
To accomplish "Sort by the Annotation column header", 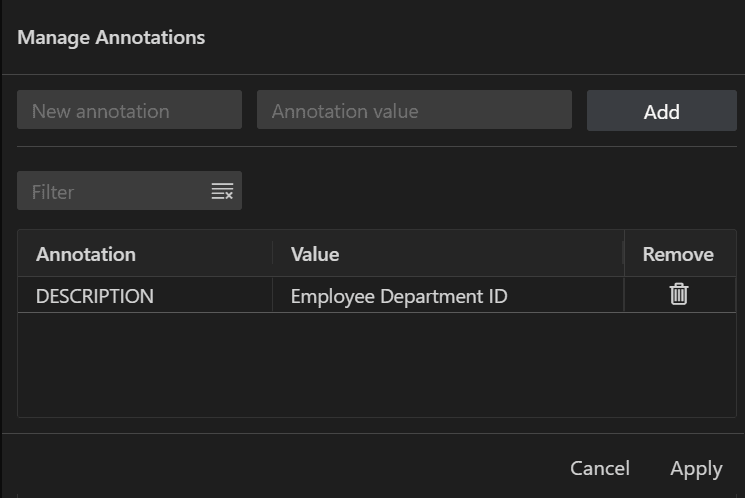I will click(x=86, y=254).
